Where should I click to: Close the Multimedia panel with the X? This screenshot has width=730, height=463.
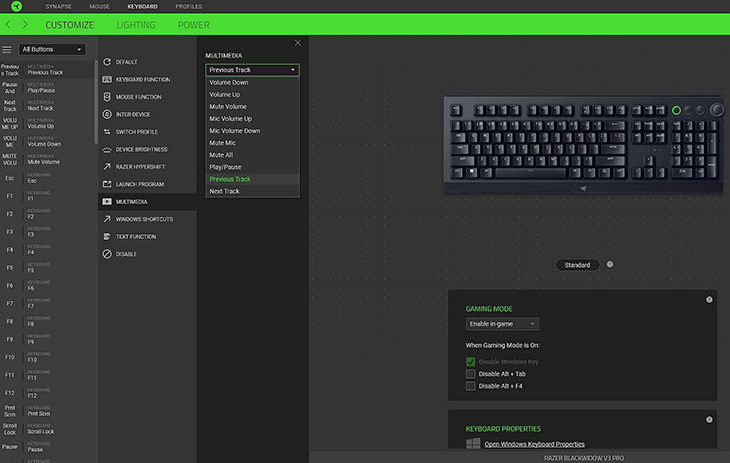(x=297, y=43)
